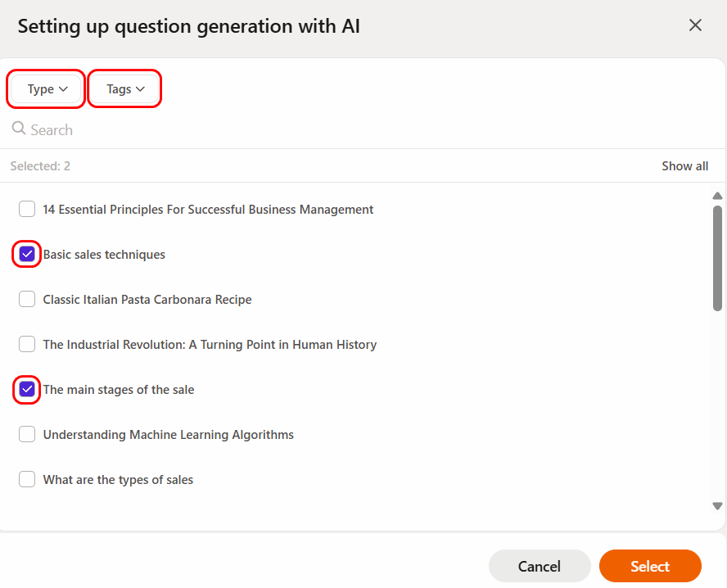Screen dimensions: 727x588
Task: Open the Type filter dropdown
Action: click(x=47, y=89)
